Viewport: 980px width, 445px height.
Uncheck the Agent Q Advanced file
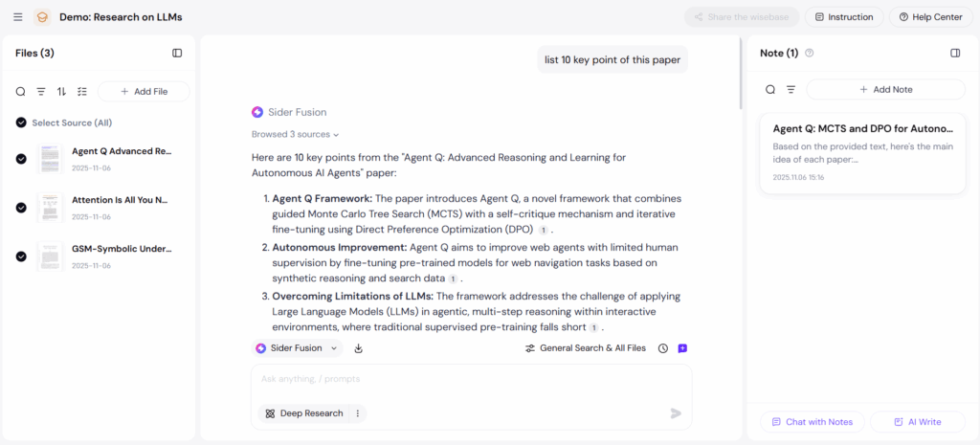pyautogui.click(x=21, y=159)
